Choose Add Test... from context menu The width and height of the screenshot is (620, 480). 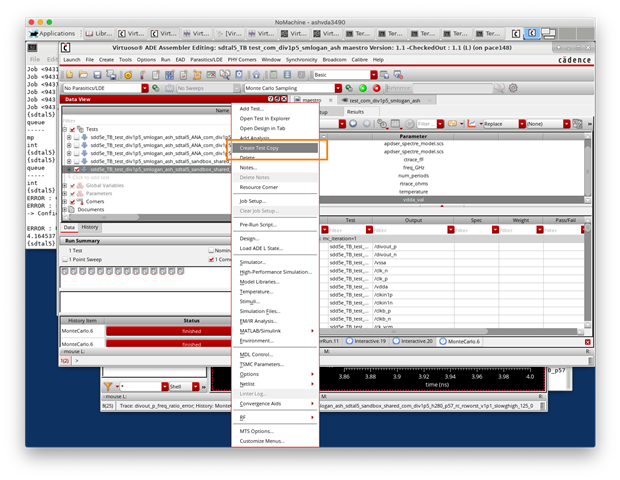[251, 109]
